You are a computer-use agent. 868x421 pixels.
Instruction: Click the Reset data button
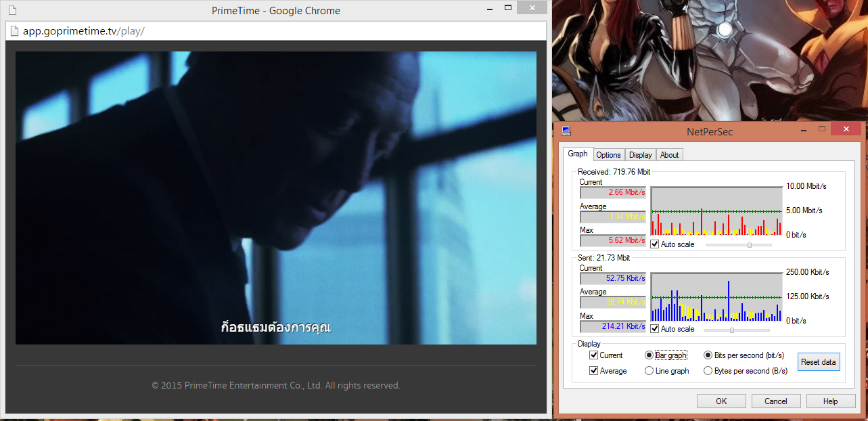point(819,362)
